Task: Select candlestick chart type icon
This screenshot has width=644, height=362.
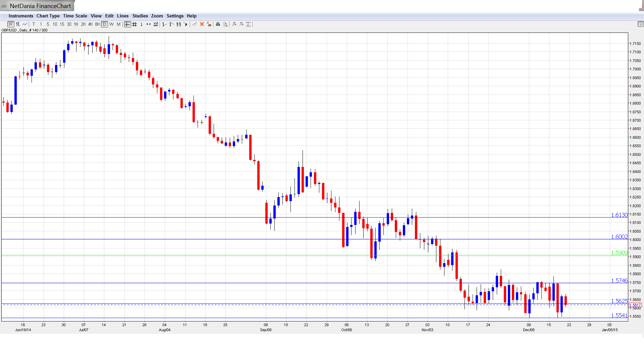Action: coord(11,24)
